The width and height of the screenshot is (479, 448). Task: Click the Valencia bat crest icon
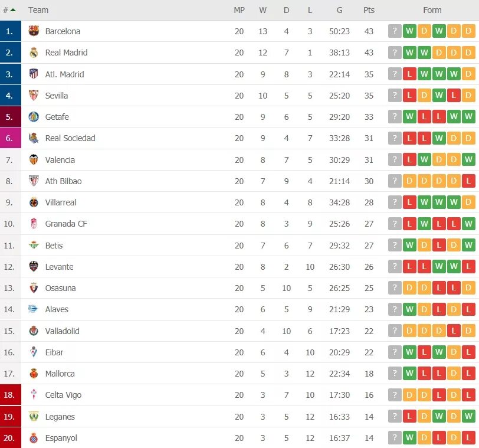click(34, 160)
